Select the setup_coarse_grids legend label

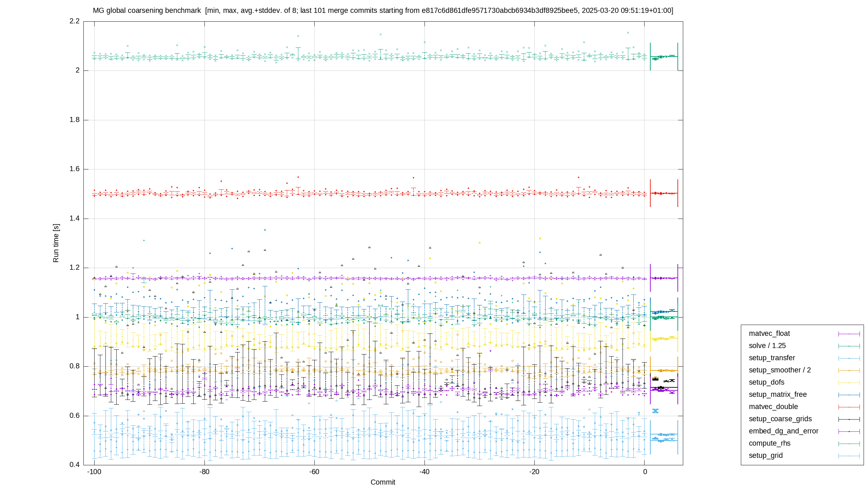click(781, 419)
